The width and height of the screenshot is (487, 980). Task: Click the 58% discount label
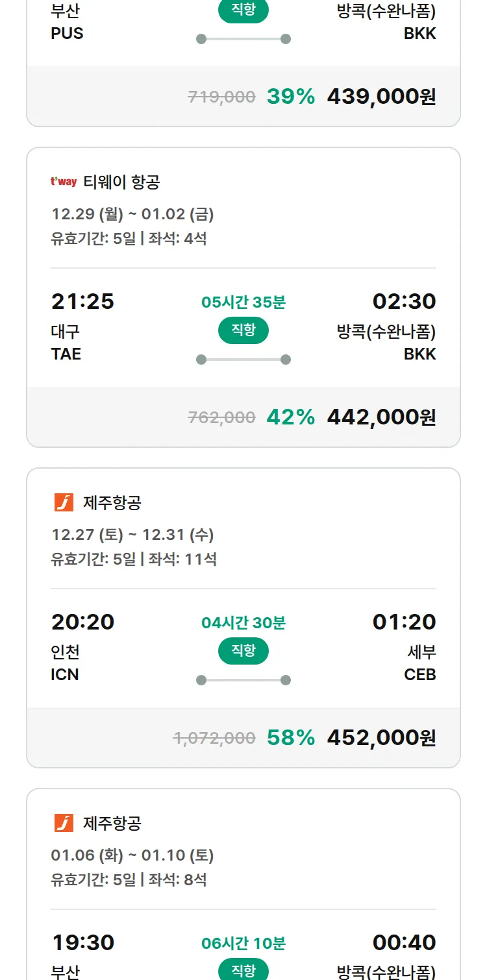click(290, 737)
